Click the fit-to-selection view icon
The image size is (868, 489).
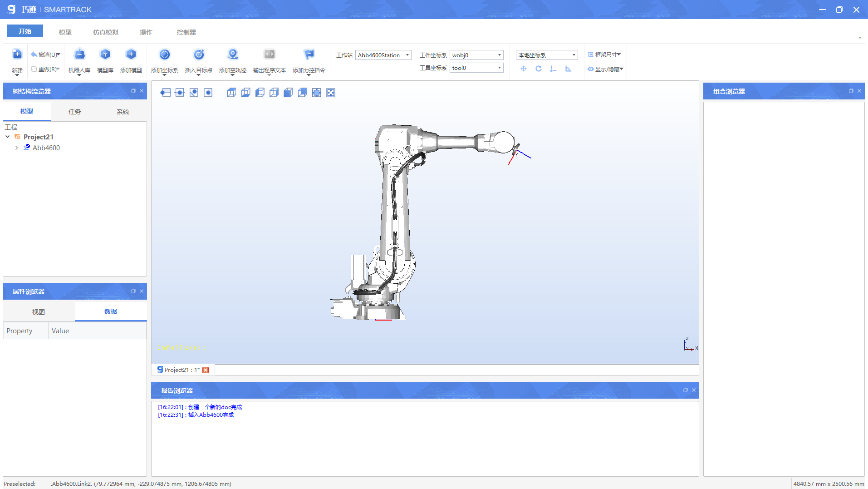317,93
